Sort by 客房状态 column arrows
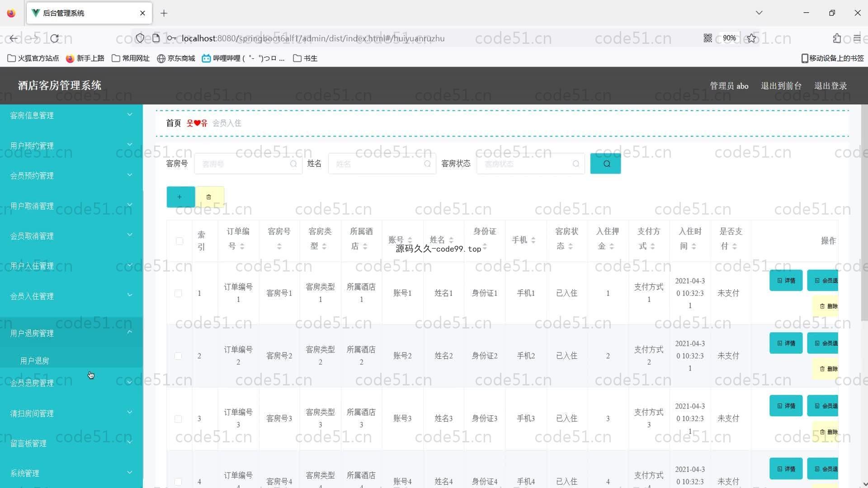 coord(571,246)
